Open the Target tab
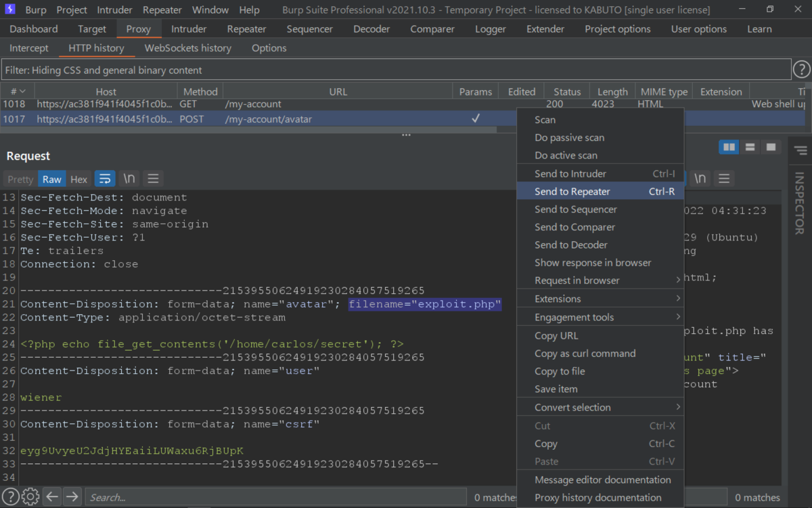 point(92,29)
